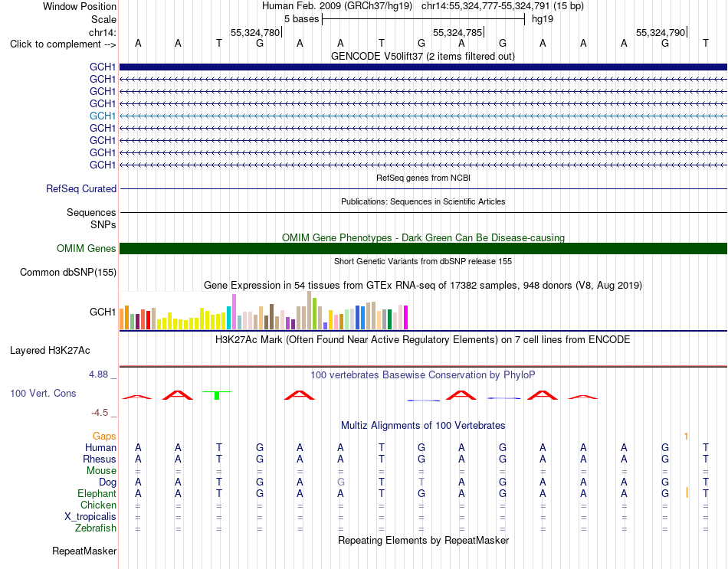
Task: Select the light-blue GCH1 transcript label
Action: 103,116
